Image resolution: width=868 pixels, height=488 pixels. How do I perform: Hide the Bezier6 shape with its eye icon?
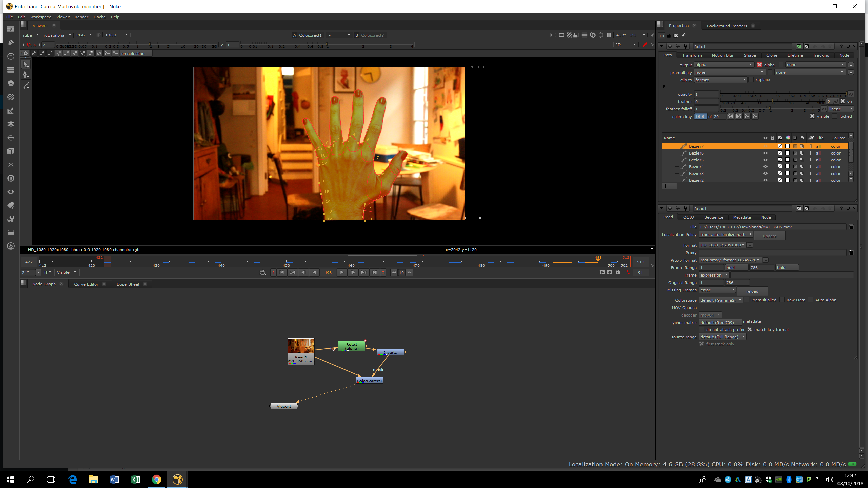(765, 153)
